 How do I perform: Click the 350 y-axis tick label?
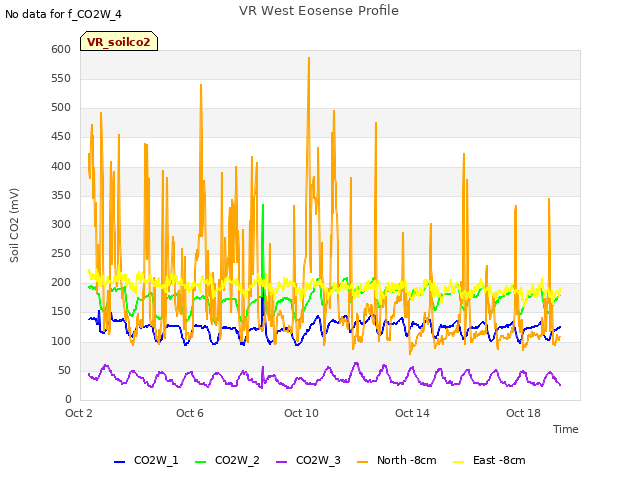[x=61, y=195]
